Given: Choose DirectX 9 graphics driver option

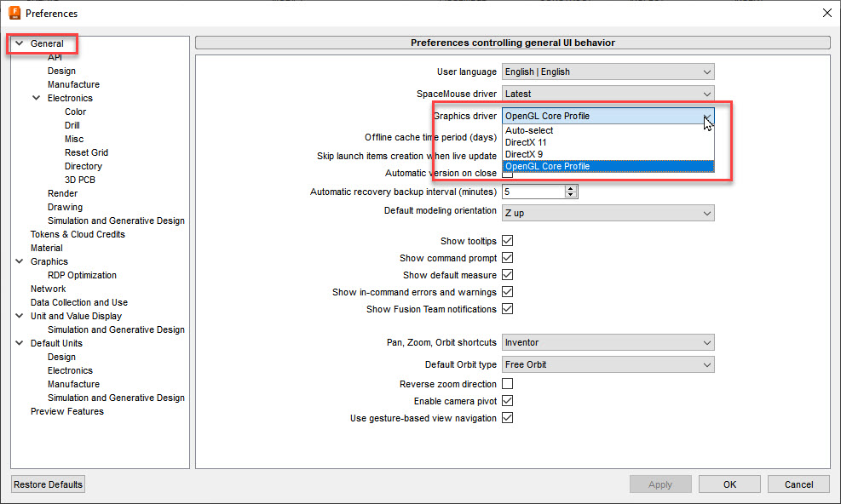Looking at the screenshot, I should 608,154.
